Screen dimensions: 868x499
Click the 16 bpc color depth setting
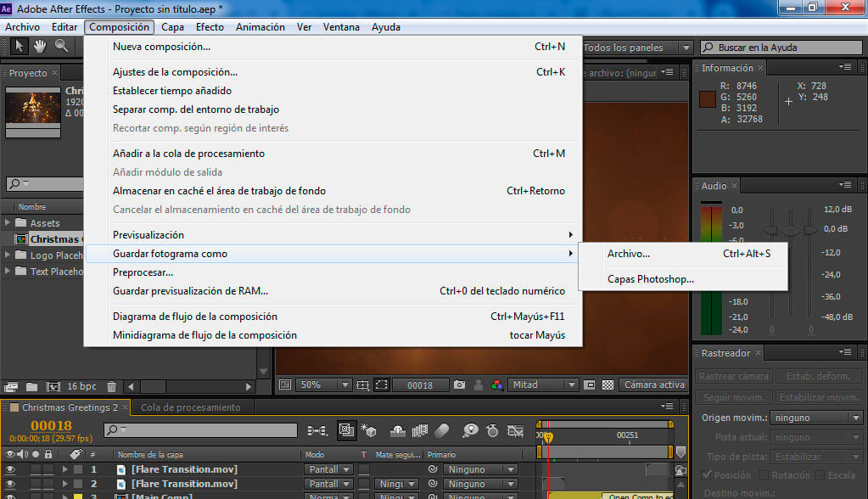pos(81,387)
